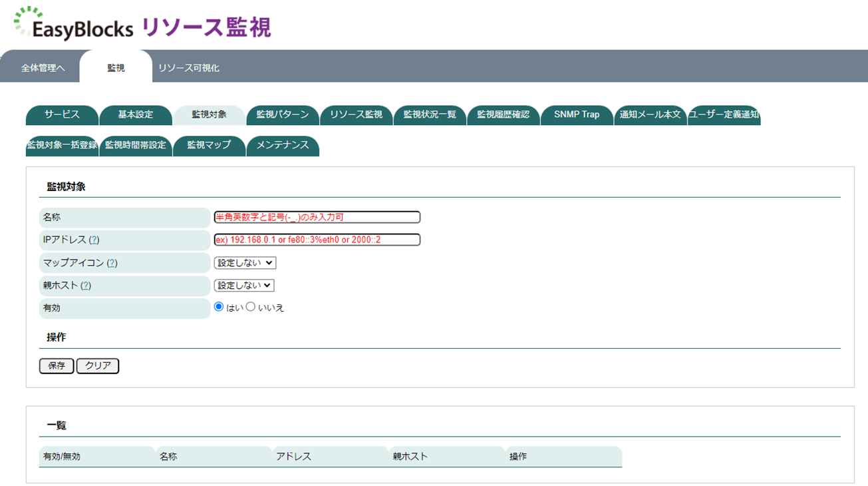Screen dimensions: 868x486
Task: Go to 監視パターン tab
Action: pyautogui.click(x=283, y=115)
